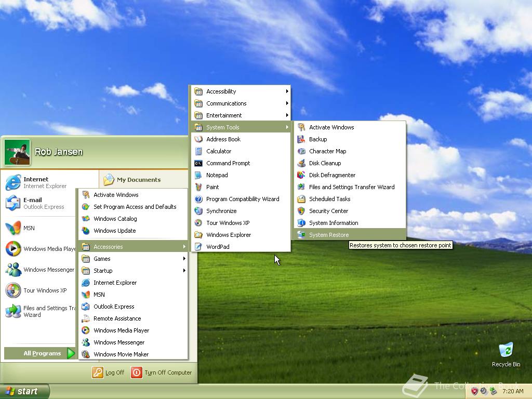The width and height of the screenshot is (532, 399).
Task: Click Turn Off Computer button
Action: [x=162, y=373]
